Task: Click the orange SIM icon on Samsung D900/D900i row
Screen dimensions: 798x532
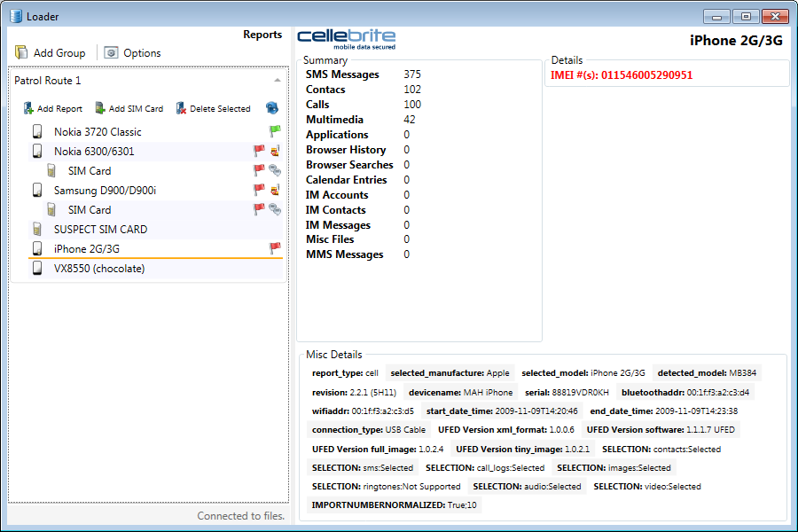Action: click(x=275, y=190)
